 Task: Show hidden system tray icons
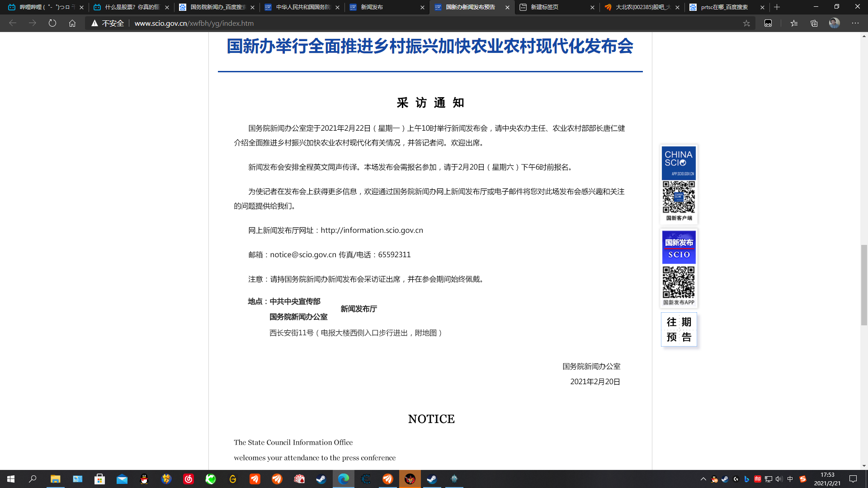coord(703,479)
